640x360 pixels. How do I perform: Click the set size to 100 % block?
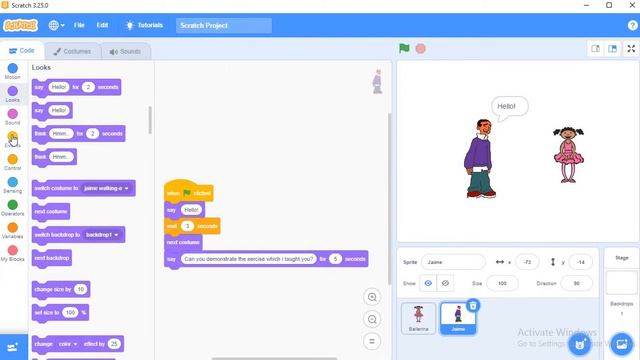pyautogui.click(x=60, y=313)
